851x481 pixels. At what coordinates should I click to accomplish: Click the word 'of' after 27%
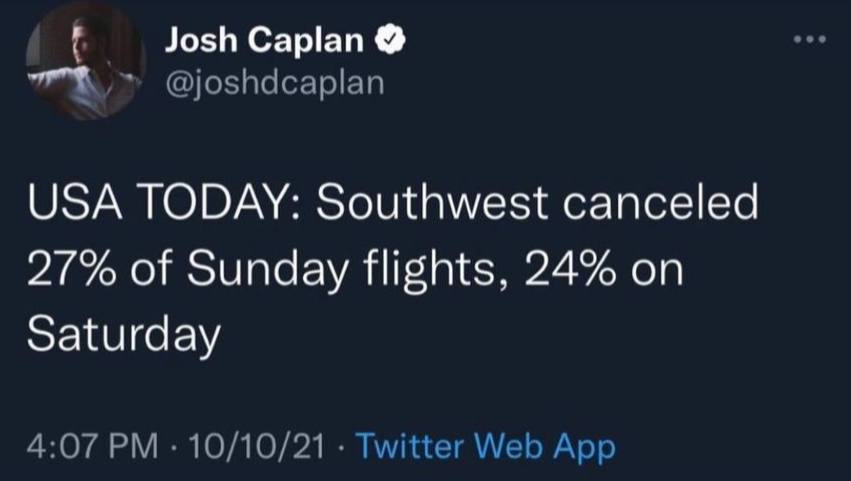tap(151, 268)
